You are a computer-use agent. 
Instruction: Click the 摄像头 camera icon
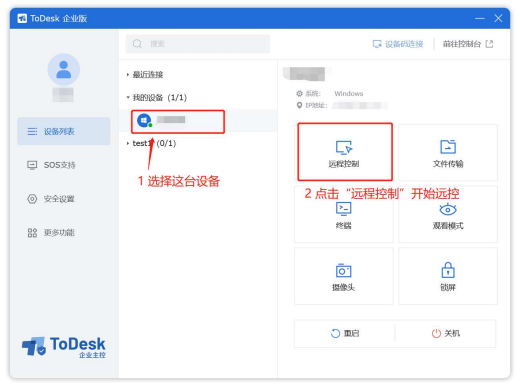344,271
